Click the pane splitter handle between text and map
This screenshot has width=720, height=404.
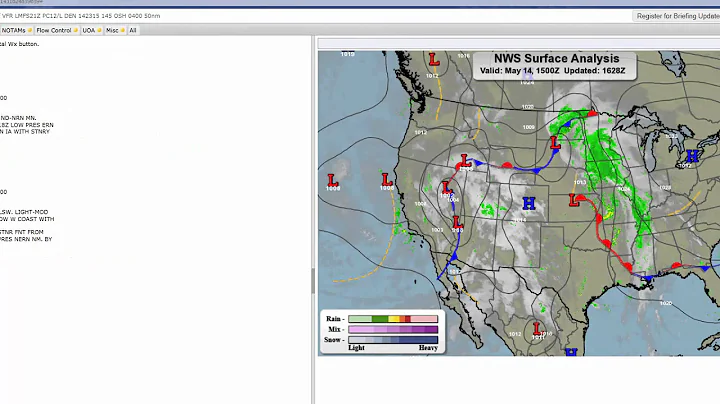(x=313, y=281)
